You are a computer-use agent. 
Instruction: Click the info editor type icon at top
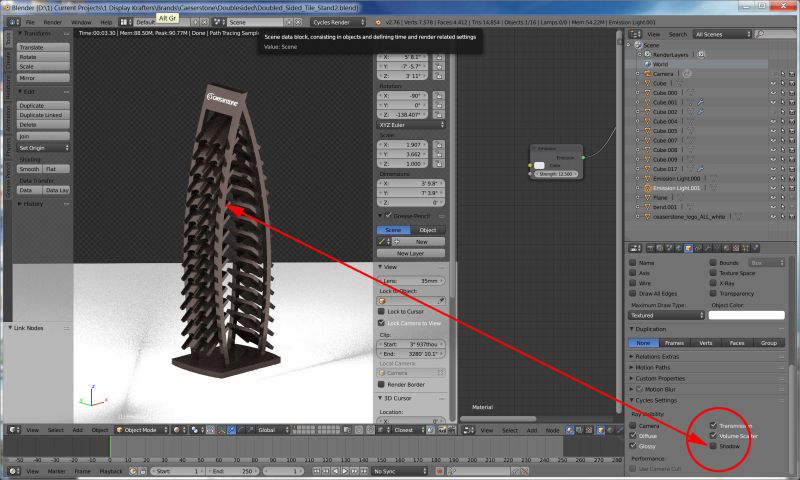(x=14, y=22)
